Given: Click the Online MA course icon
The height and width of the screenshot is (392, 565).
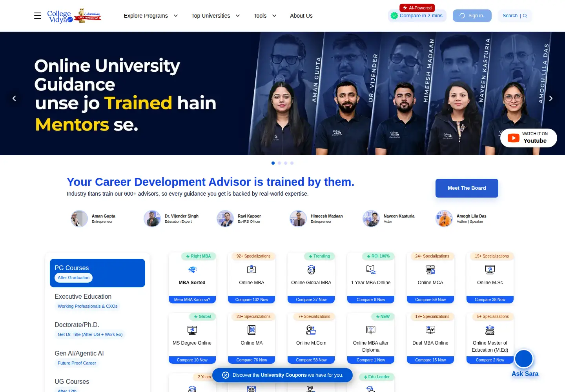Looking at the screenshot, I should (x=252, y=330).
